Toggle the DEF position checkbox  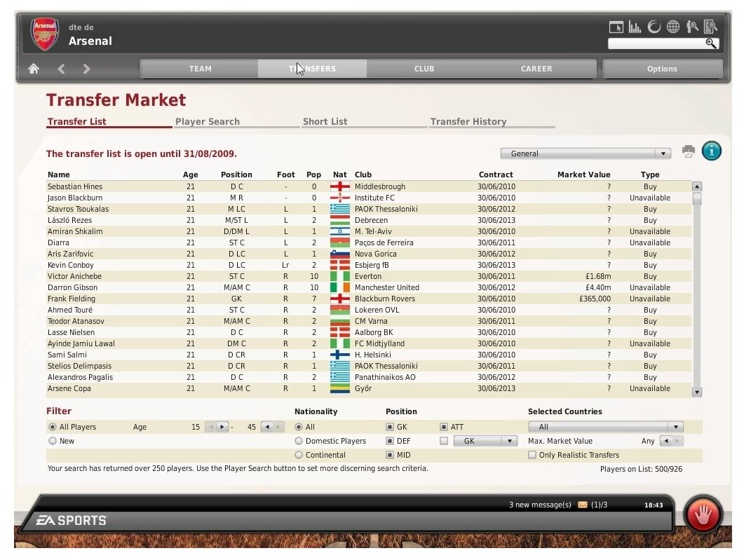click(x=390, y=441)
